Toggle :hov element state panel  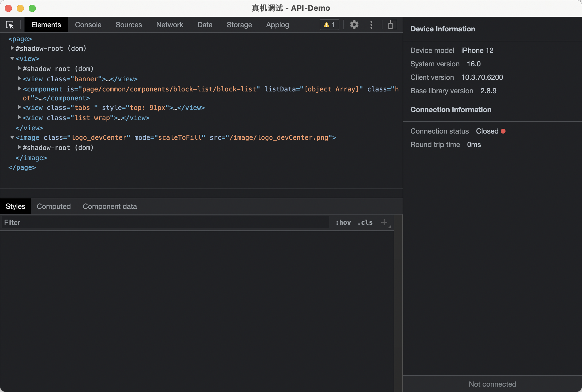(343, 222)
